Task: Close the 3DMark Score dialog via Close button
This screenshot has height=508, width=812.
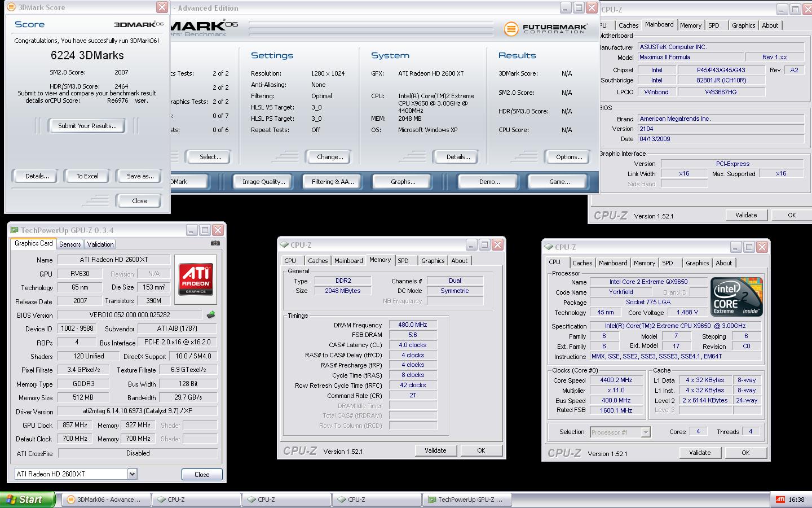Action: (x=139, y=201)
